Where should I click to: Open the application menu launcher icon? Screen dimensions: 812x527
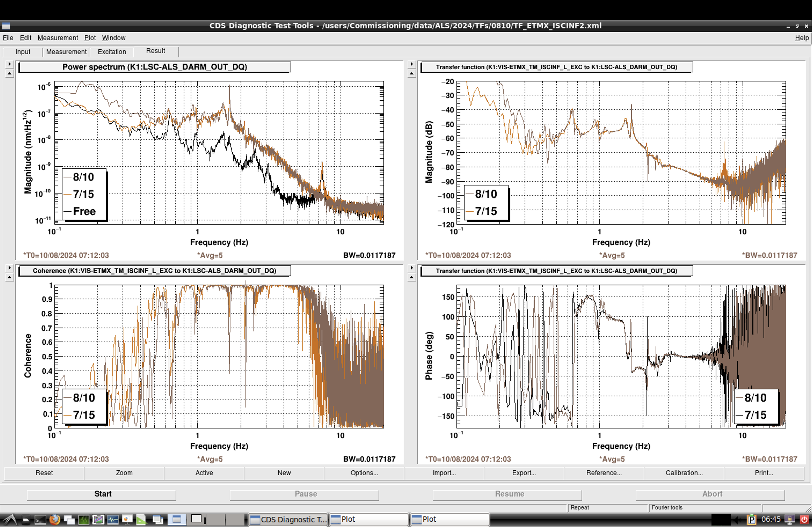pos(10,519)
